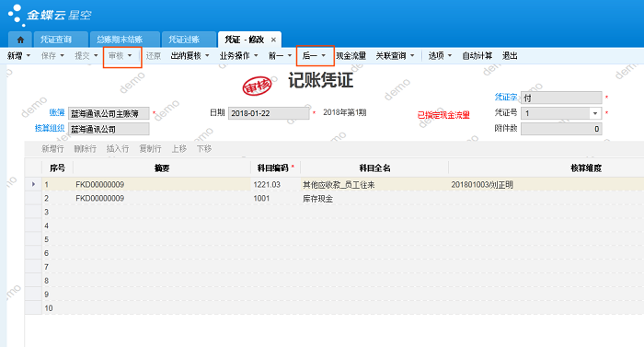Click the 日期 input field
This screenshot has width=644, height=347.
[x=269, y=113]
